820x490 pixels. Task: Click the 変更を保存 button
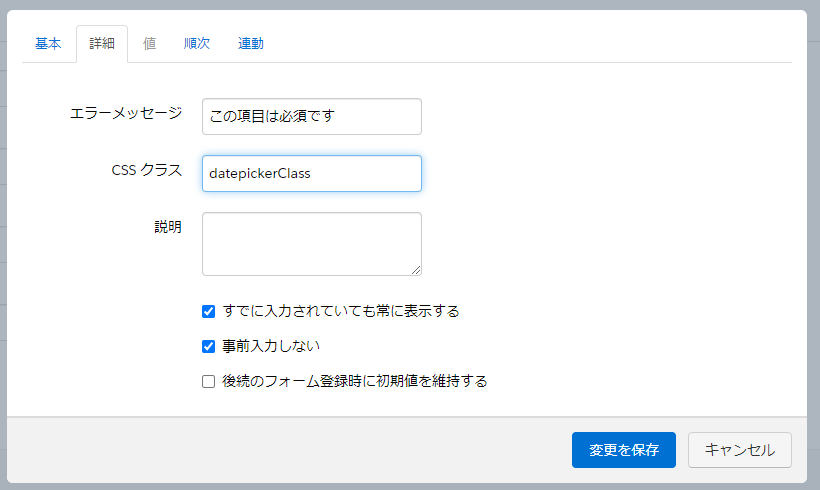(623, 450)
